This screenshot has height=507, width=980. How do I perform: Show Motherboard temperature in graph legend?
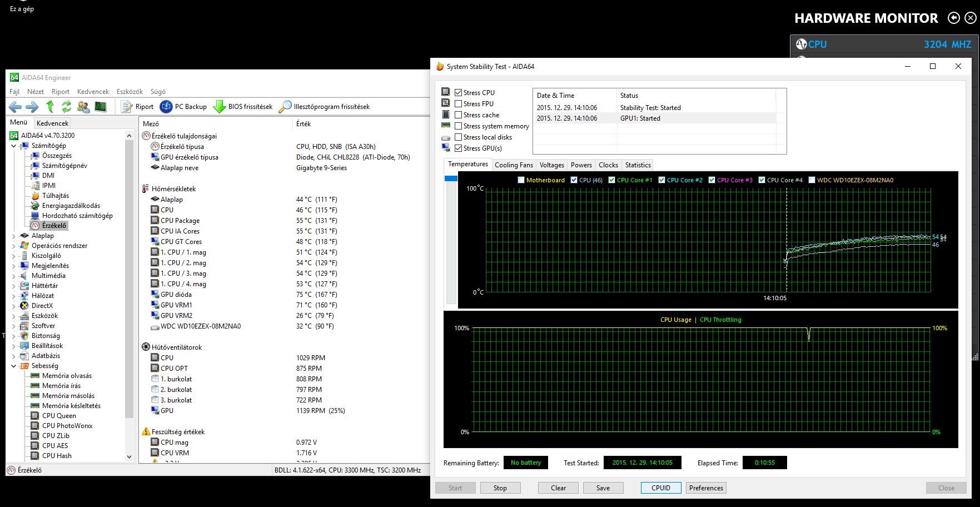tap(521, 180)
